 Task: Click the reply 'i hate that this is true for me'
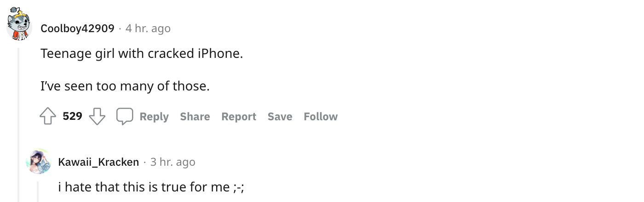point(151,187)
